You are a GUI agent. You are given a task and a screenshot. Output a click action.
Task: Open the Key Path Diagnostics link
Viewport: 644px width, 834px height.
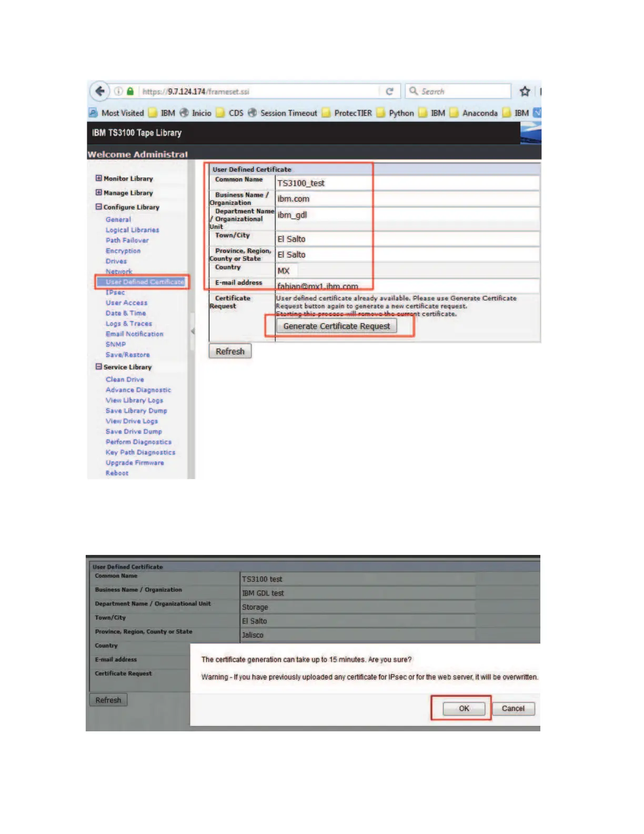140,452
